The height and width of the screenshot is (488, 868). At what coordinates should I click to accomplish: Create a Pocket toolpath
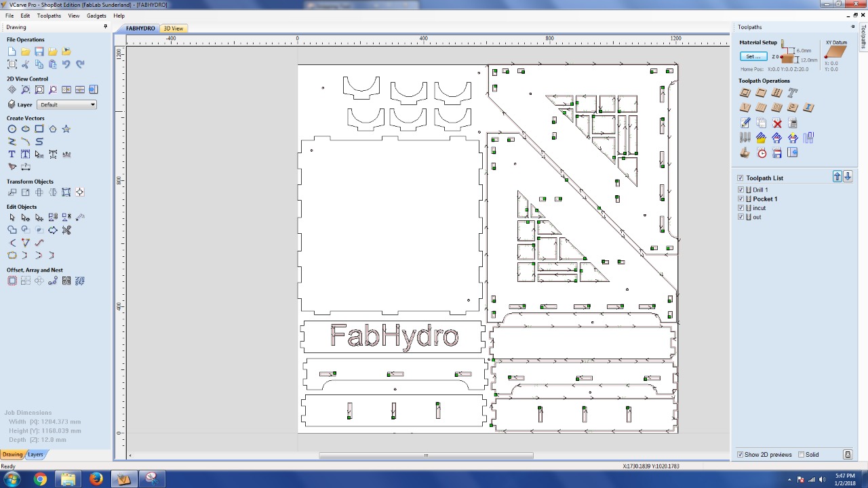point(761,93)
